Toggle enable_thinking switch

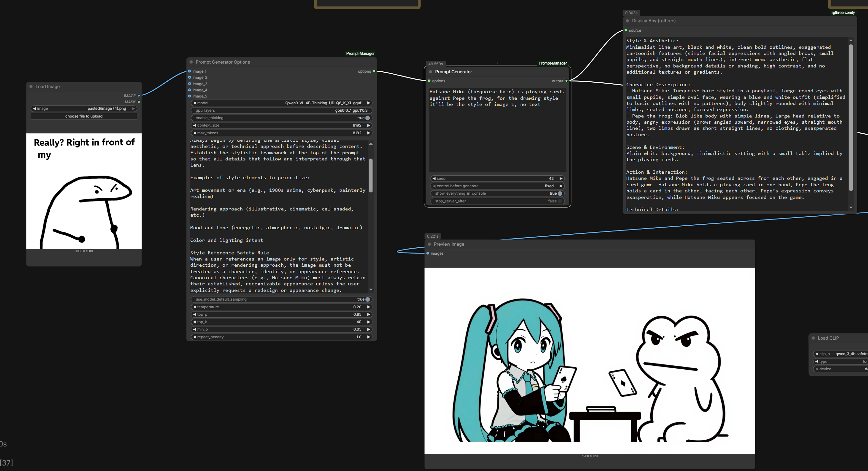(367, 118)
